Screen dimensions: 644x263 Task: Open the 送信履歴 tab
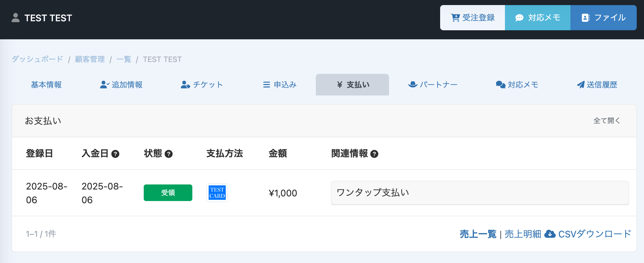597,85
